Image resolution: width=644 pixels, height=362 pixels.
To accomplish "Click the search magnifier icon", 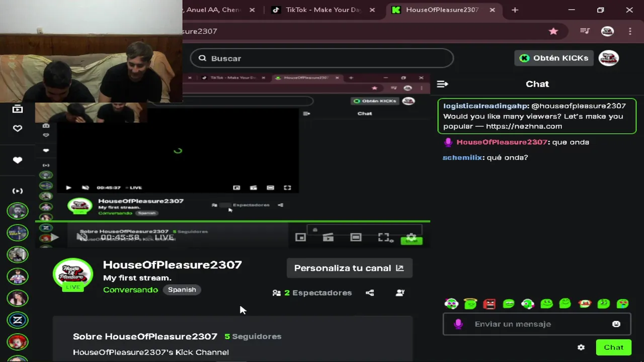I will [202, 58].
